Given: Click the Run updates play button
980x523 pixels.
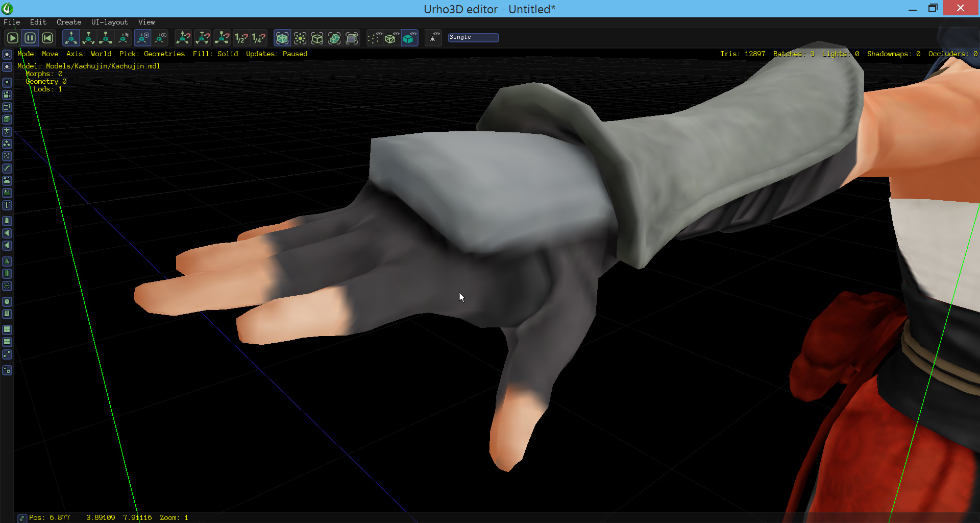Looking at the screenshot, I should pos(13,38).
